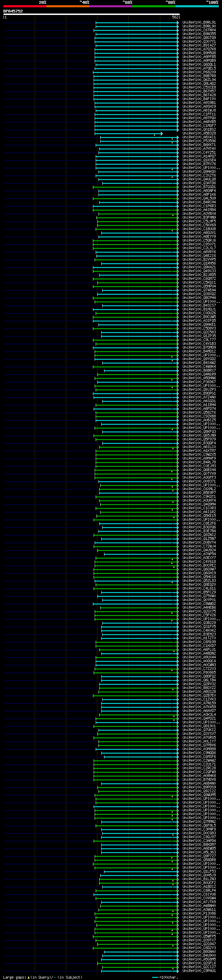Click the red ~20% identity legend bar
The image size is (222, 980).
(25, 6)
